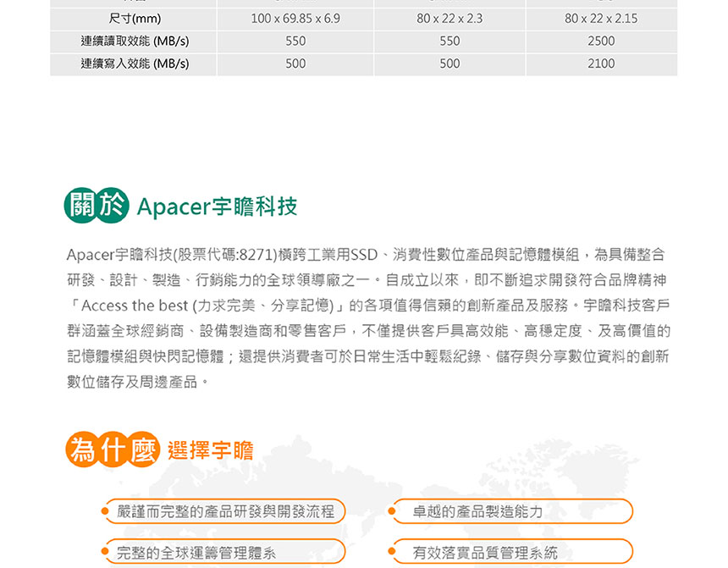Click the 連續讀取效能 (MB/s) label
The image size is (728, 568).
135,41
